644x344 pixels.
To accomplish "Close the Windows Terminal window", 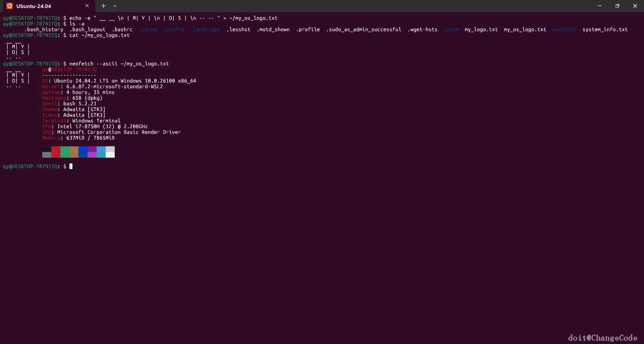I will coord(635,6).
